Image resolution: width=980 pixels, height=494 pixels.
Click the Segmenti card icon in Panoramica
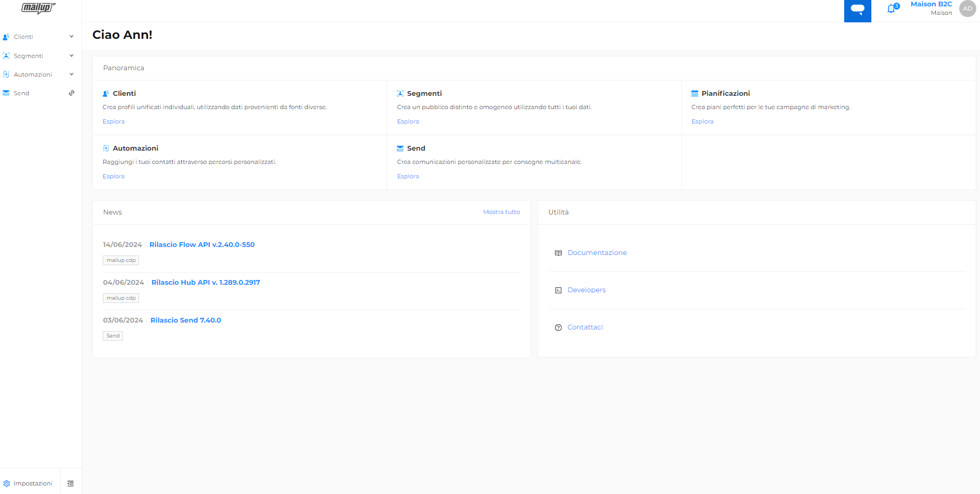click(x=401, y=94)
